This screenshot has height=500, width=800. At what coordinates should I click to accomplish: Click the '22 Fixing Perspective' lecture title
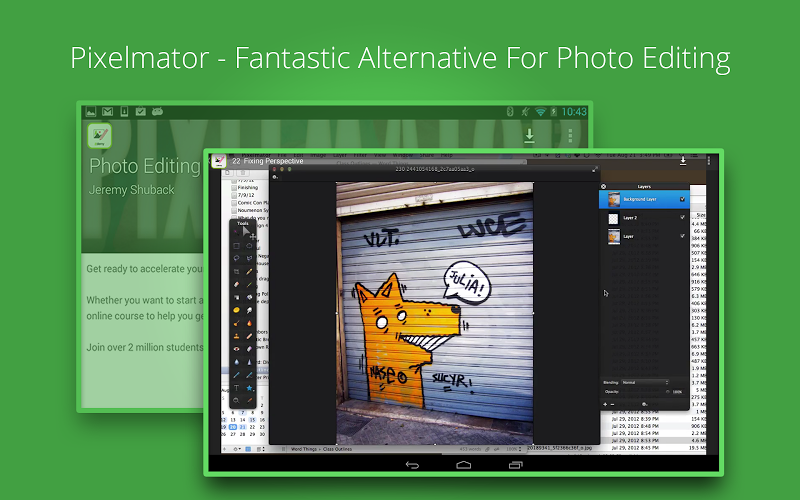268,161
